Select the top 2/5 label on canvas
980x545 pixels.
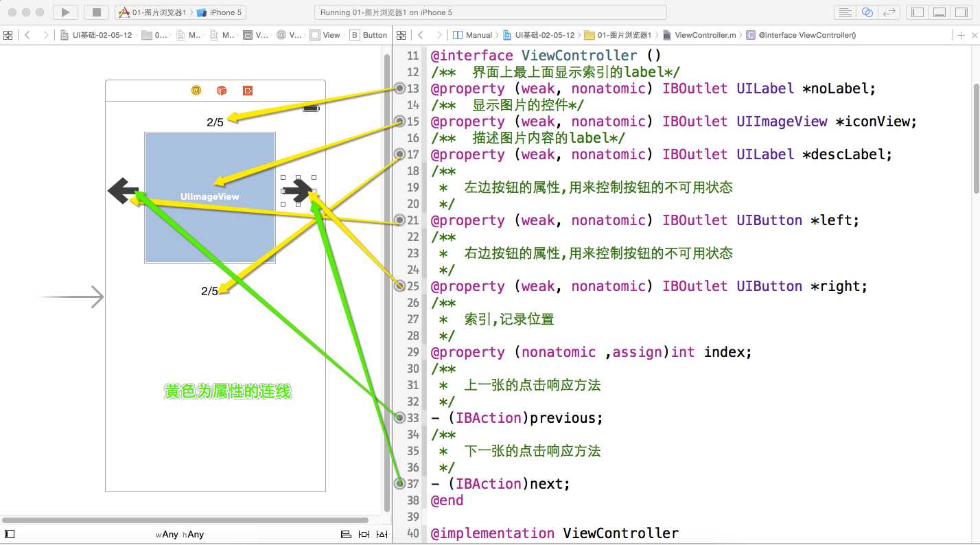click(x=215, y=123)
